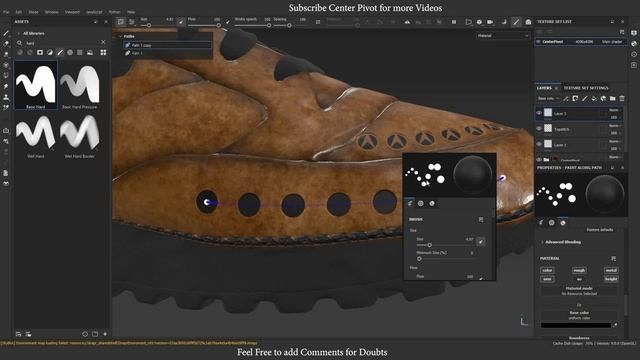Open Layer 3 blending mode dropdown
This screenshot has height=360, width=640.
pos(614,110)
